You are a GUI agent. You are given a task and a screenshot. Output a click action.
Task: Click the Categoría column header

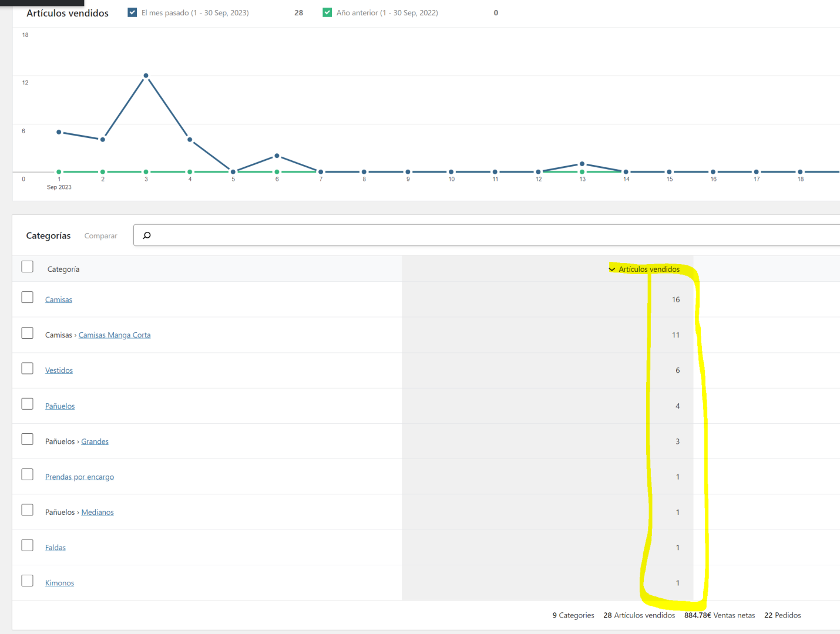(x=63, y=269)
